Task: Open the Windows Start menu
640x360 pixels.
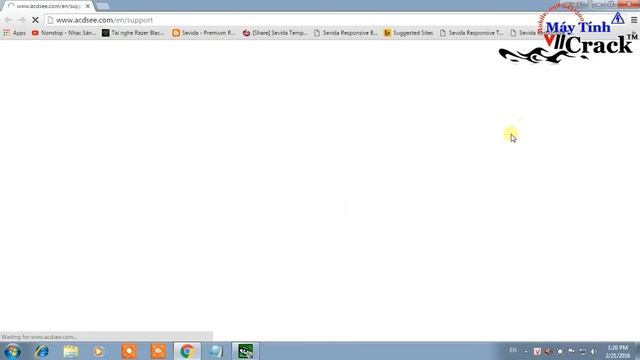Action: [x=12, y=351]
